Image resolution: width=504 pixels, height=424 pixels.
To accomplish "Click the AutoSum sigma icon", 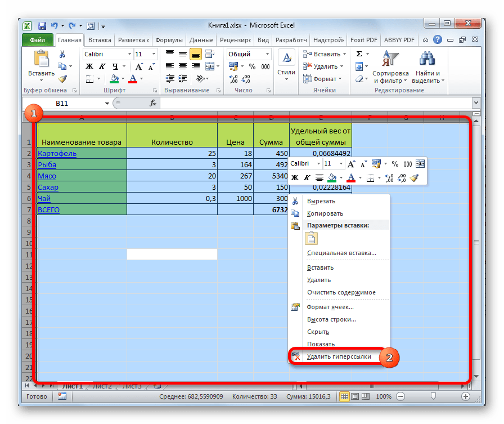I will tap(359, 54).
